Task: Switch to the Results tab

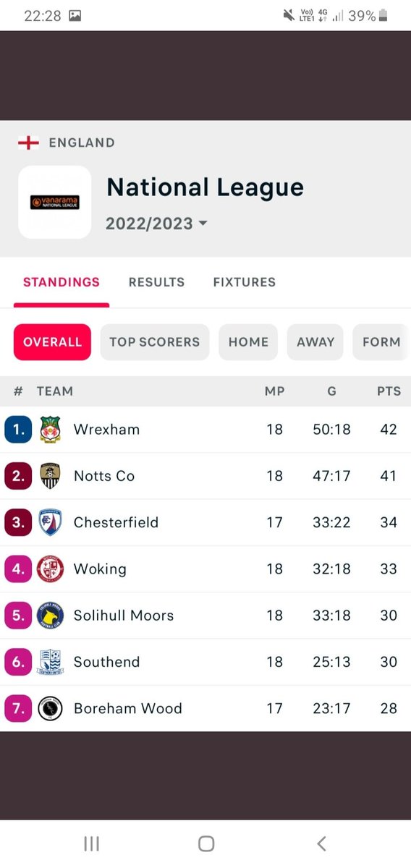Action: tap(156, 282)
